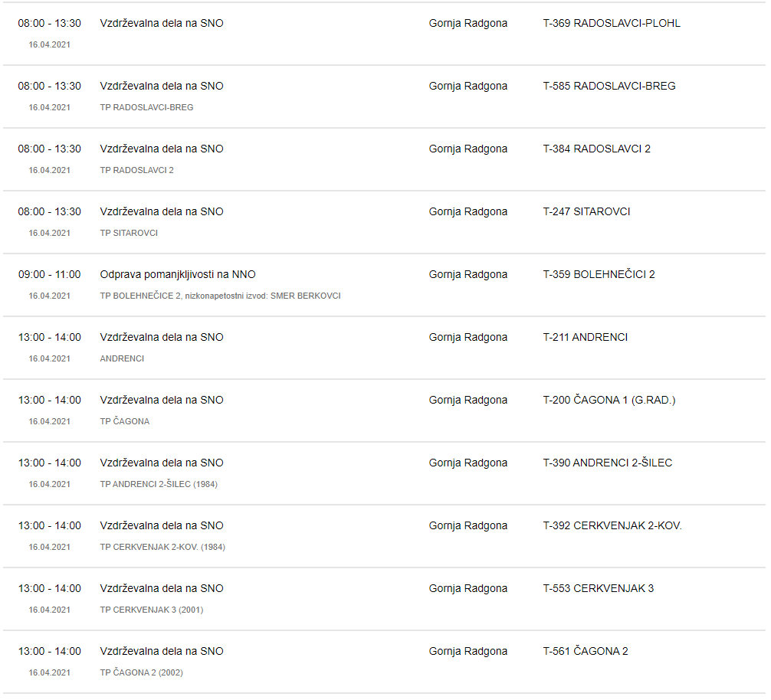
Task: Open the T-553 CERKVENJAK 3 entry
Action: [598, 588]
